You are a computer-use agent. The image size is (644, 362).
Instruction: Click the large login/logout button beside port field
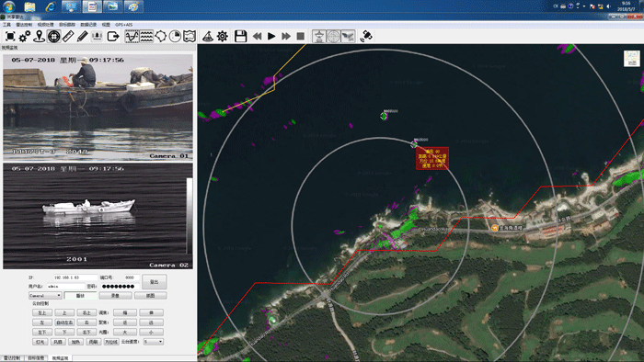click(x=154, y=282)
